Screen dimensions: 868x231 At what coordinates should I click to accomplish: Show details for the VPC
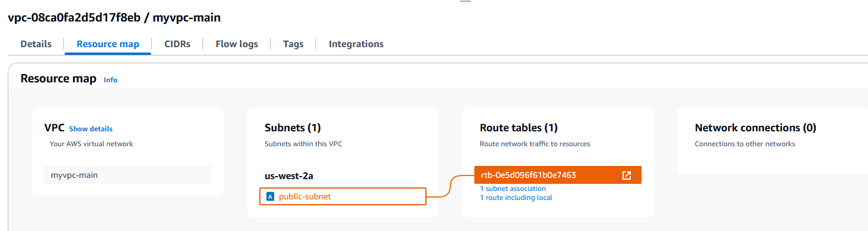tap(91, 128)
